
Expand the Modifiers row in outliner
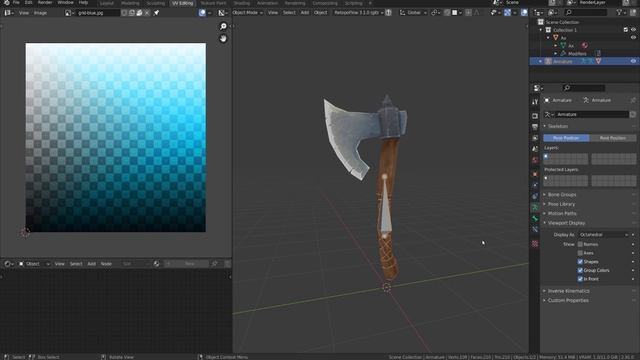556,53
